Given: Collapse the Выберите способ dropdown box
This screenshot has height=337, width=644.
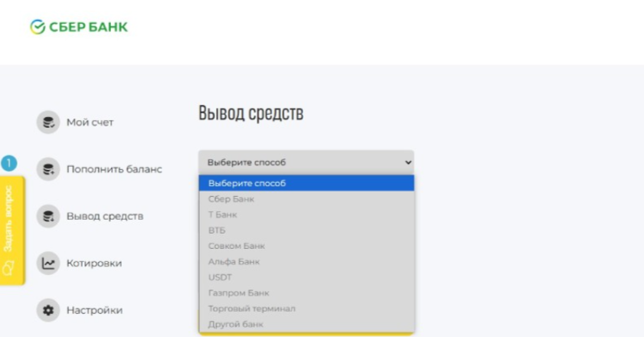Looking at the screenshot, I should (306, 162).
